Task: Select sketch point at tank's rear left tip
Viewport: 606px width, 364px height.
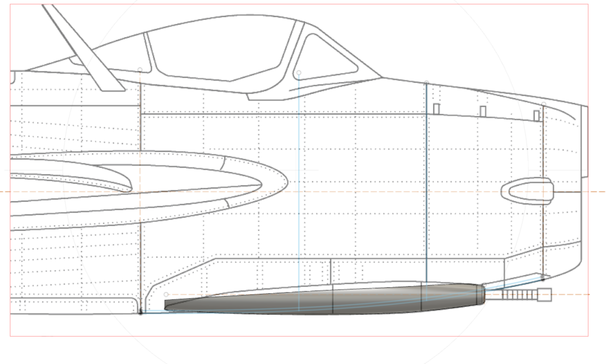Action: tap(166, 294)
